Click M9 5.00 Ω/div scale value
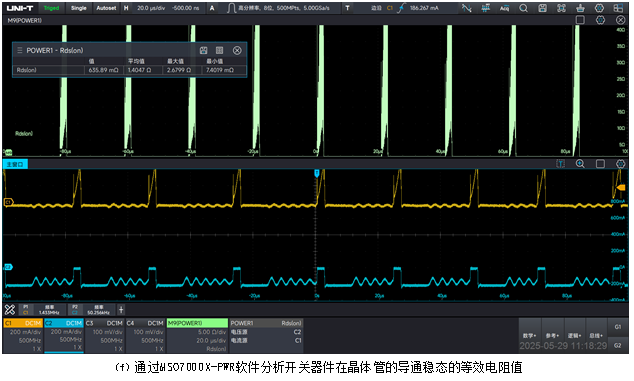Viewport: 634px width, 381px height. click(x=211, y=332)
